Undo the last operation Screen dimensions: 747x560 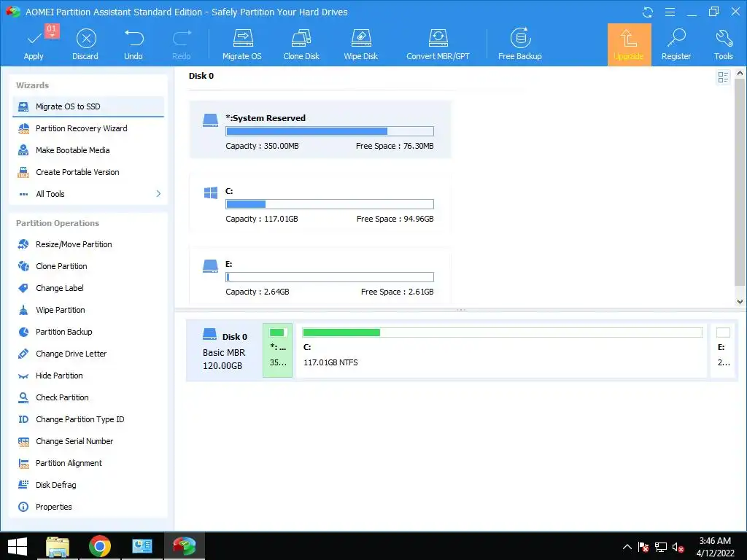tap(133, 44)
